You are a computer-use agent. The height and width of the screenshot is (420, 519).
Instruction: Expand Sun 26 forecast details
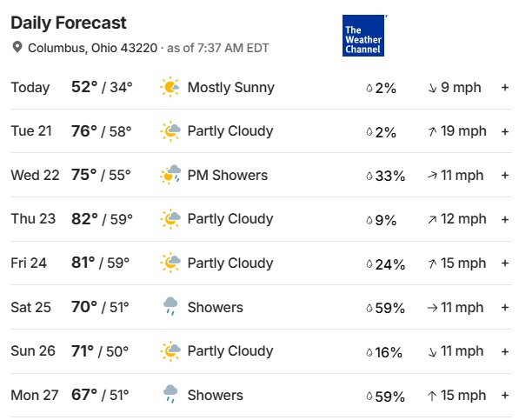[x=505, y=351]
